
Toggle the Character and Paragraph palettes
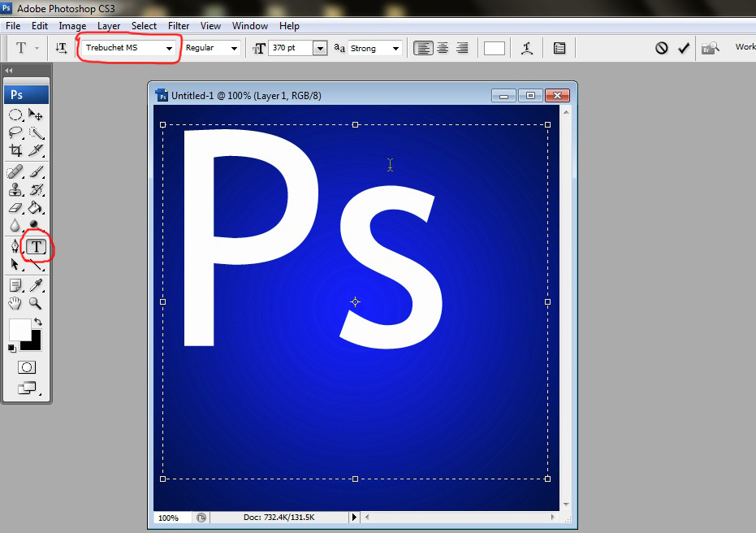click(x=559, y=47)
